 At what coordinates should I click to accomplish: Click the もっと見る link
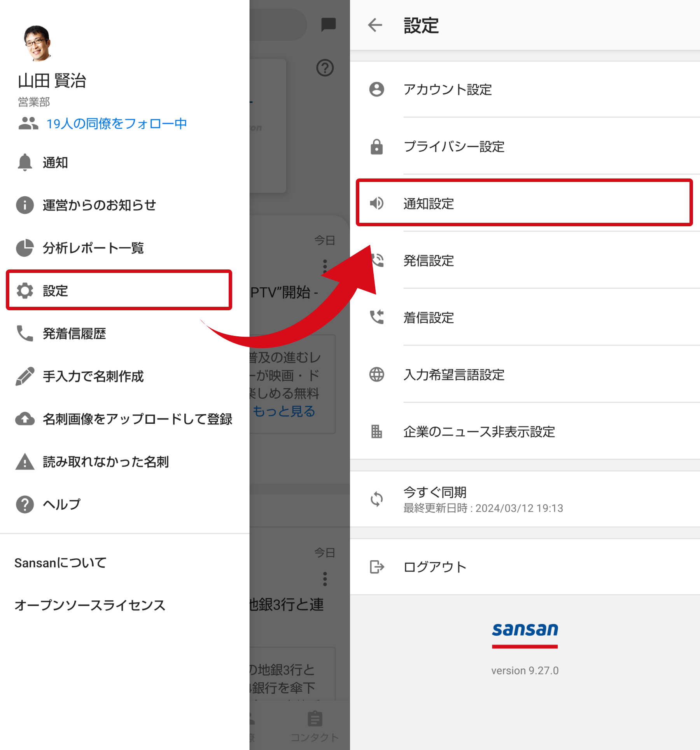(x=284, y=411)
